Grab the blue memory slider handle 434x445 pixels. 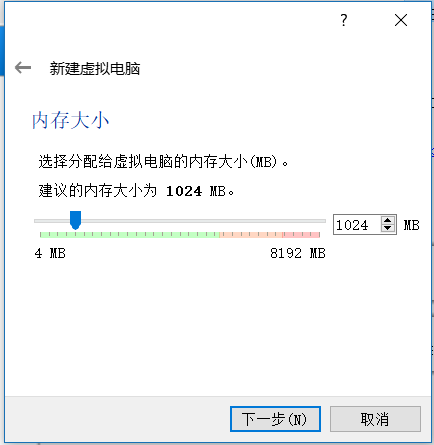[76, 220]
